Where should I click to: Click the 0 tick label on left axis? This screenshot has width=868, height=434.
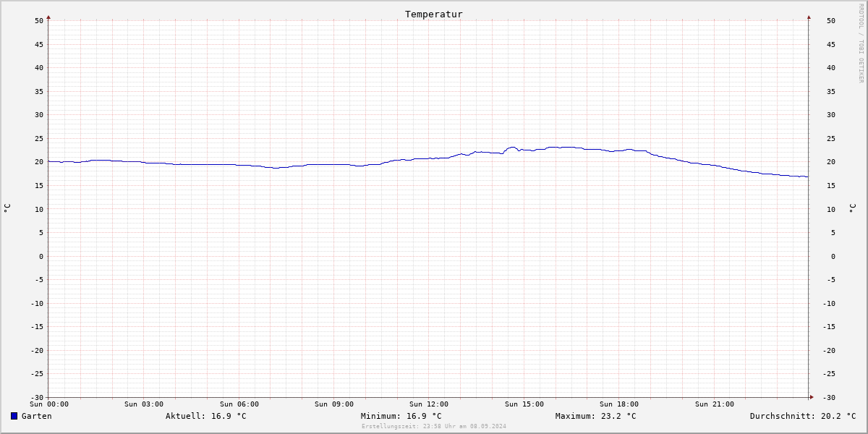[41, 256]
